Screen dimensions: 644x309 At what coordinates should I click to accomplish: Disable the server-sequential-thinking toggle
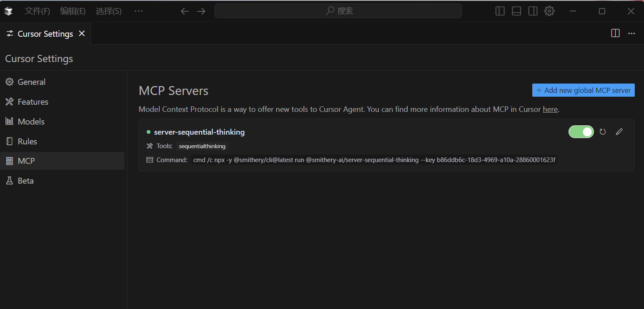[x=581, y=132]
